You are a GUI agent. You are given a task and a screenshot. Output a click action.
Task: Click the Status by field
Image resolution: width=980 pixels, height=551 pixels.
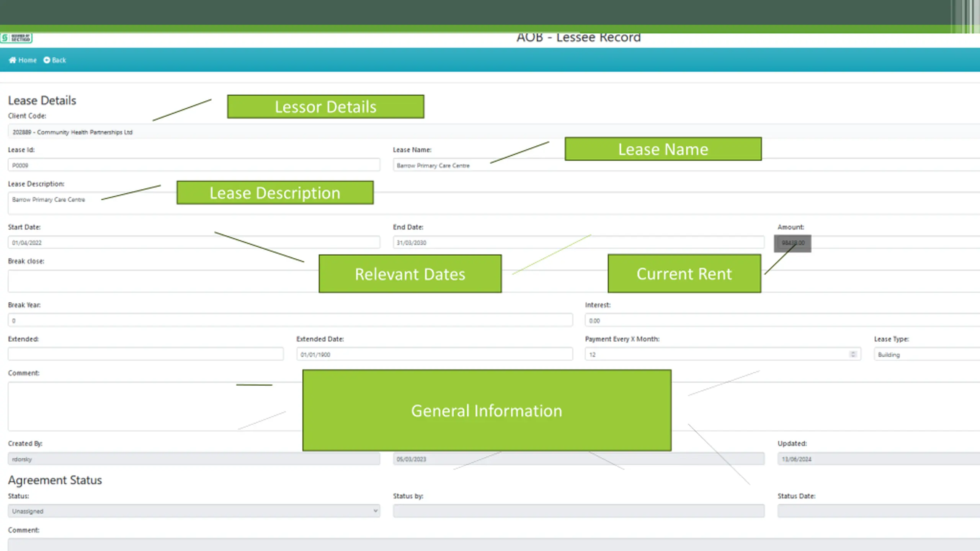point(579,511)
